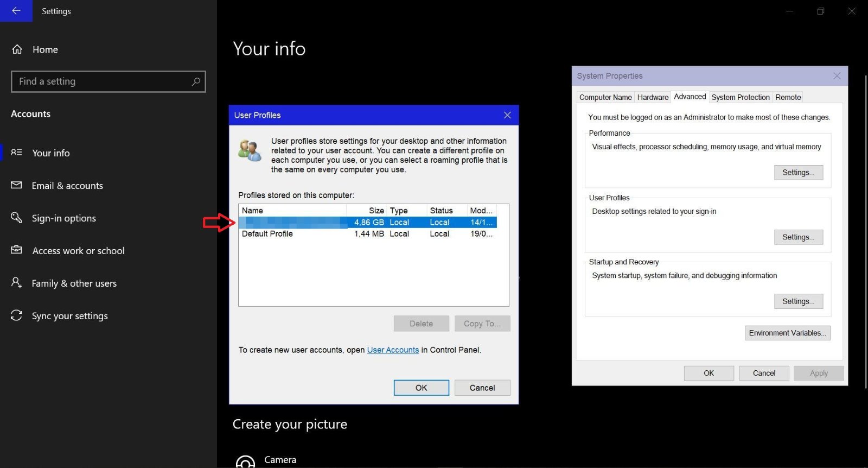Click in the Find a setting box
This screenshot has width=868, height=468.
click(100, 81)
